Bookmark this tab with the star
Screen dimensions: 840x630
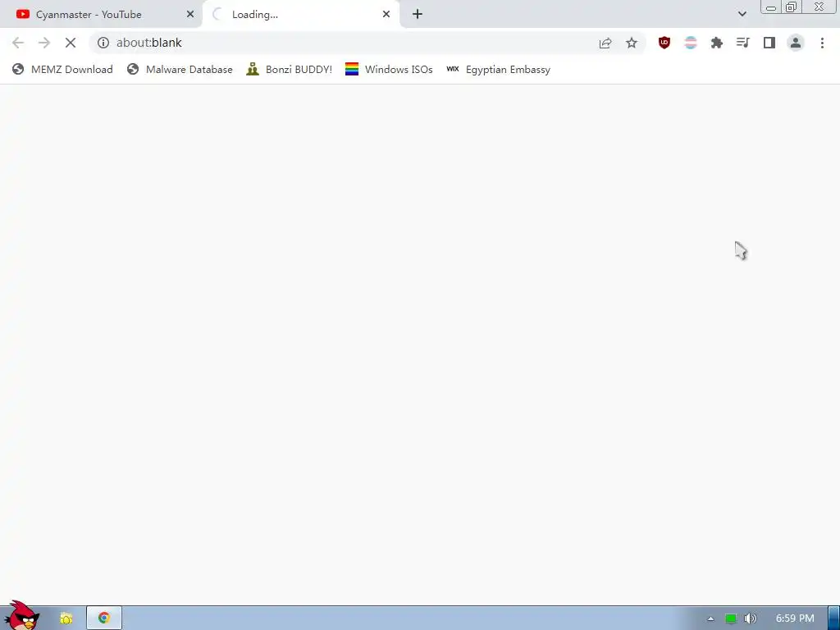point(632,43)
